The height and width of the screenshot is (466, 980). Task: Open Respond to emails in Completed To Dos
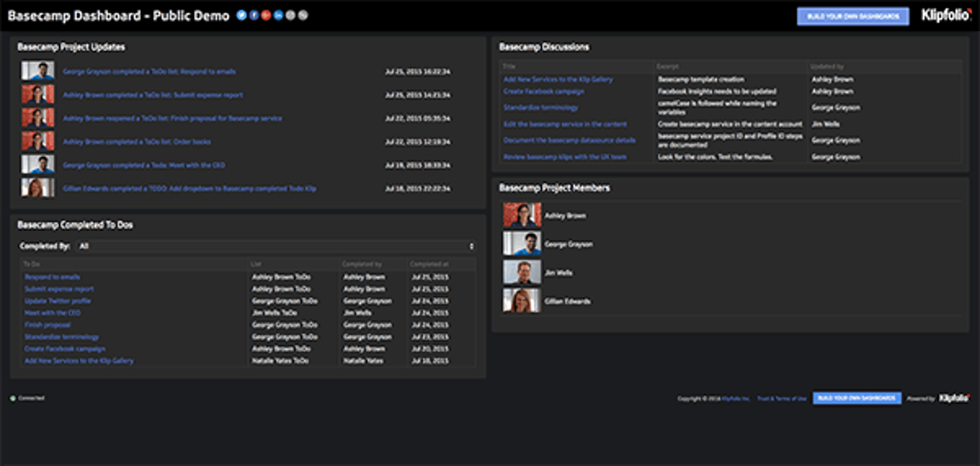(x=52, y=277)
